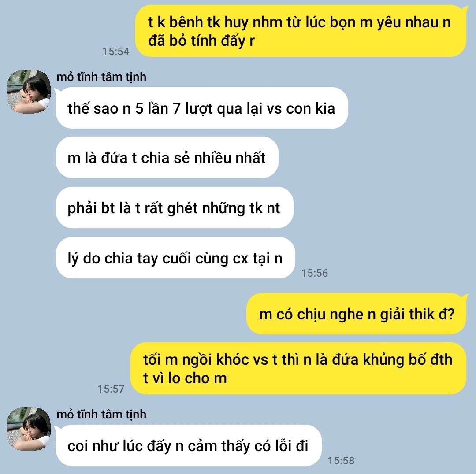Tap the top sender avatar thumbnail

[x=29, y=92]
